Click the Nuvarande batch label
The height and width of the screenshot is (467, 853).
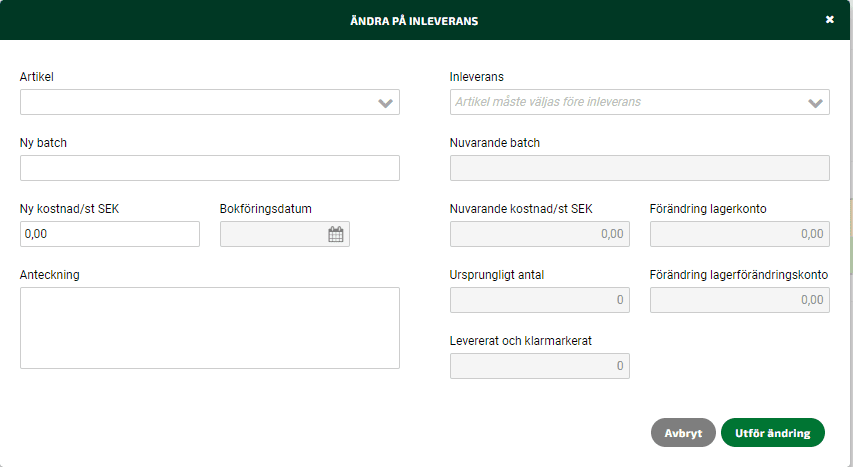point(495,143)
